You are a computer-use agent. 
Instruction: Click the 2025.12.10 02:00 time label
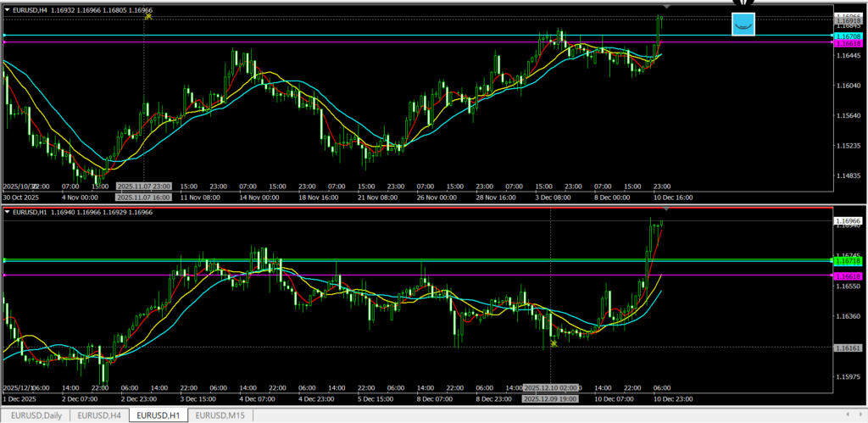click(x=551, y=387)
